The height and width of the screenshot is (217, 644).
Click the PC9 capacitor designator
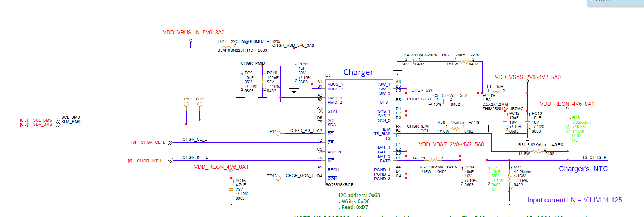pos(248,73)
